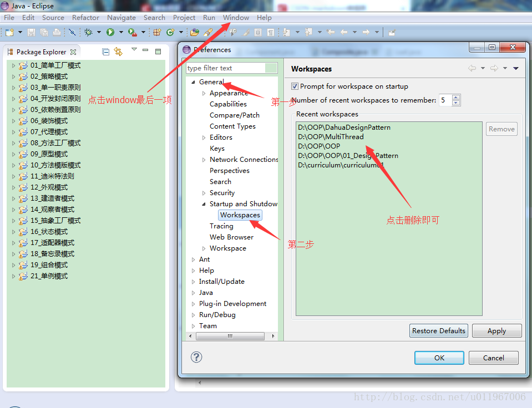Click the Skip All Breakpoints icon
The width and height of the screenshot is (532, 408).
pos(72,32)
